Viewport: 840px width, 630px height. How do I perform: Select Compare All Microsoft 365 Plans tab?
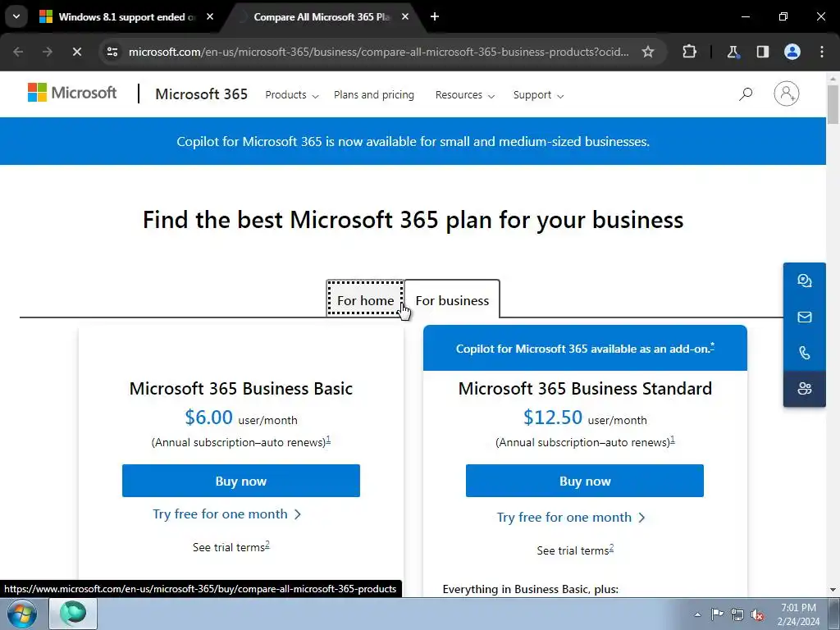pyautogui.click(x=322, y=16)
